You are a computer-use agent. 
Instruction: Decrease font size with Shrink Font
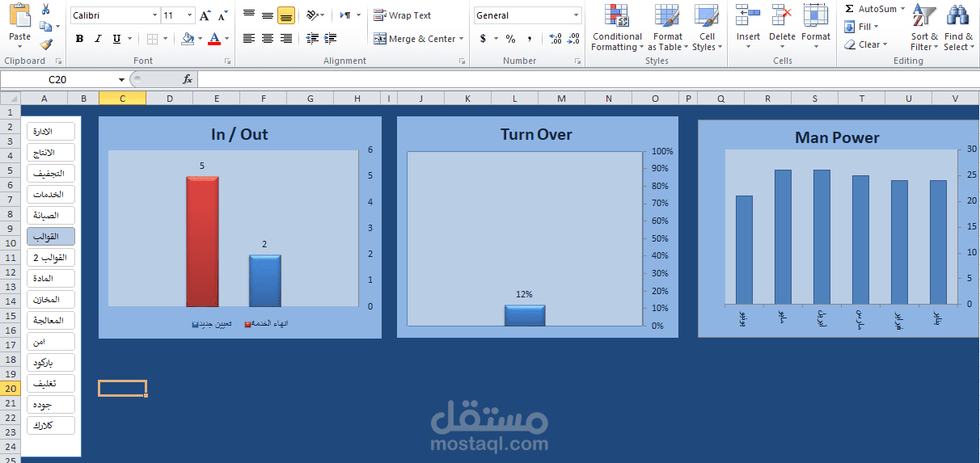222,15
